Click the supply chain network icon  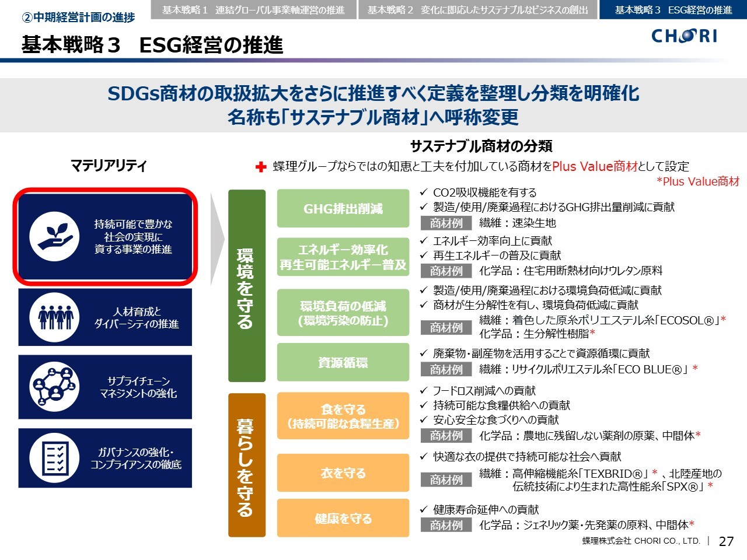[55, 387]
